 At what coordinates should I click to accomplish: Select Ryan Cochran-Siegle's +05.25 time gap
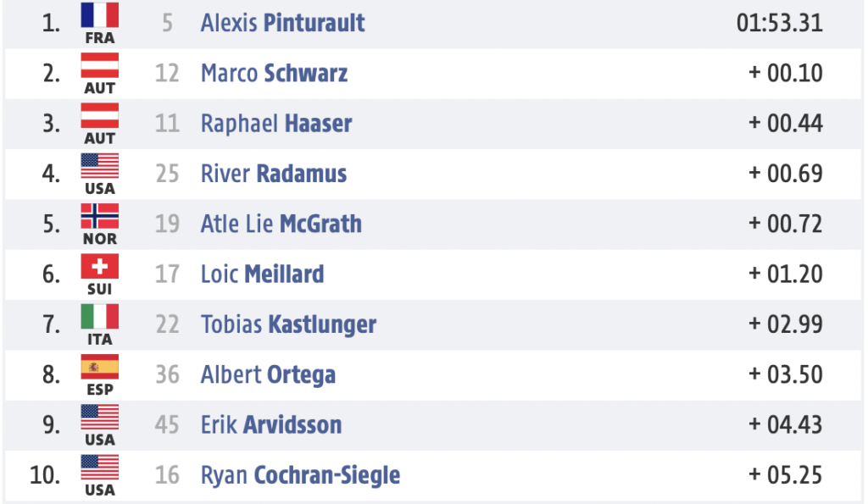786,475
